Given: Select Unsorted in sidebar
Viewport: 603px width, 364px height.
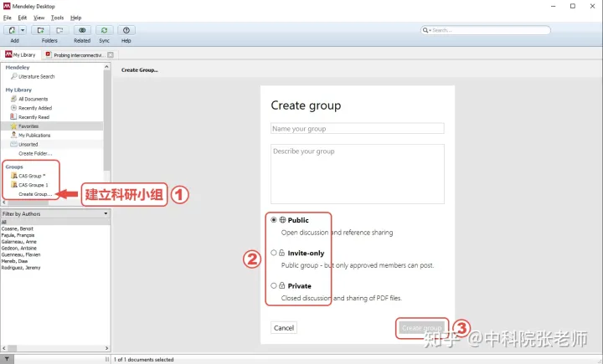Looking at the screenshot, I should (28, 145).
